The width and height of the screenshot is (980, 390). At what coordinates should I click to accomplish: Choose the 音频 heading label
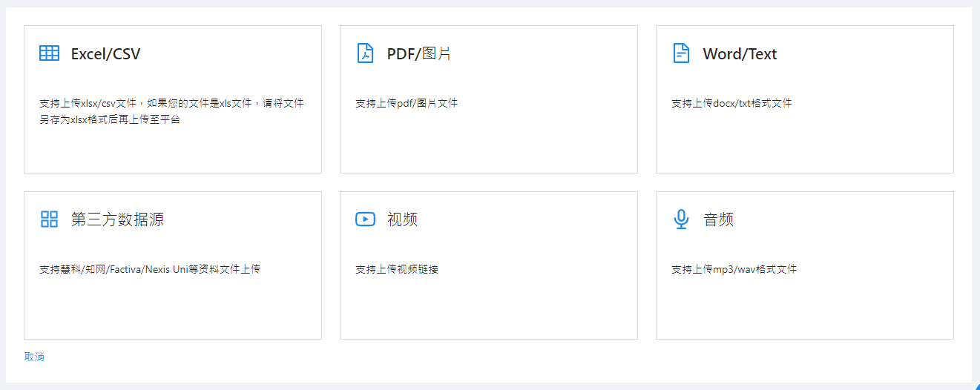pyautogui.click(x=718, y=219)
